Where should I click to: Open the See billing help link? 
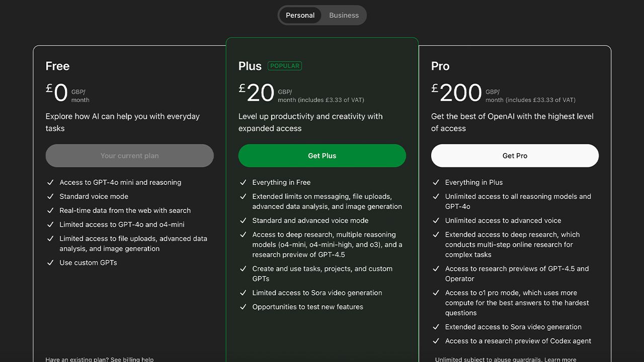point(132,359)
